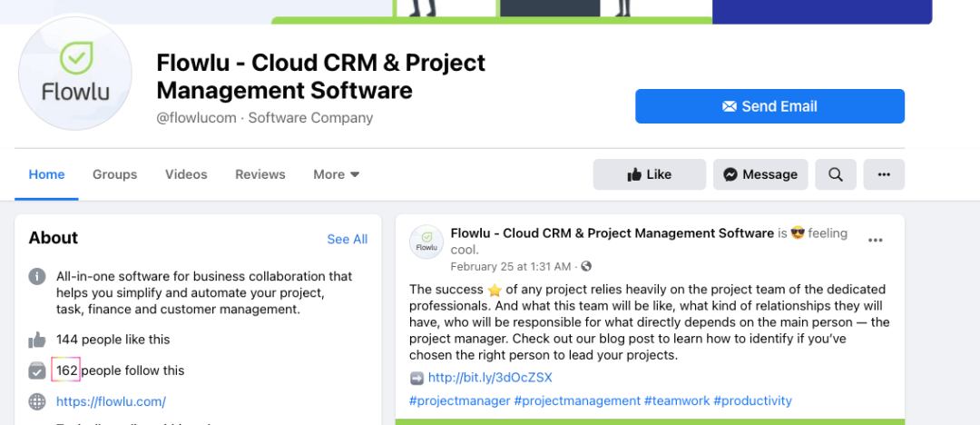Open Messenger with the Message button
This screenshot has width=980, height=425.
pos(760,174)
